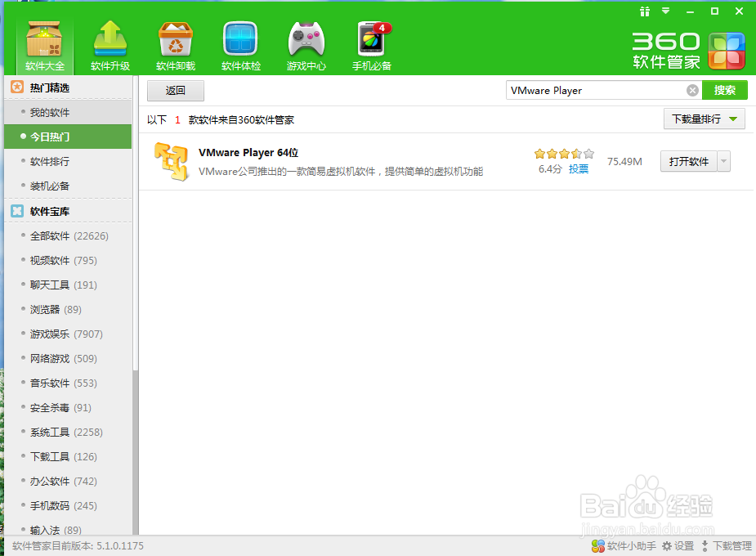Click the star rating of VMware Player

coord(564,154)
